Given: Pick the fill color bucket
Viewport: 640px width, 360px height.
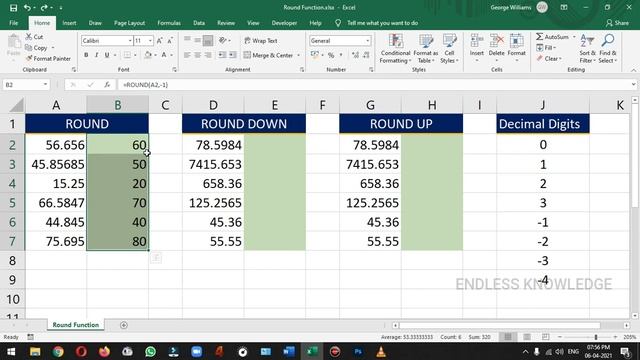Looking at the screenshot, I should tap(147, 55).
